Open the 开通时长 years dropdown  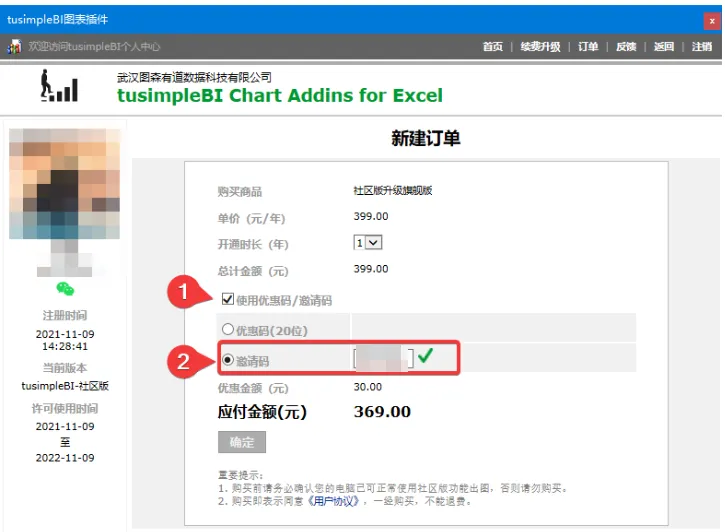(x=368, y=243)
